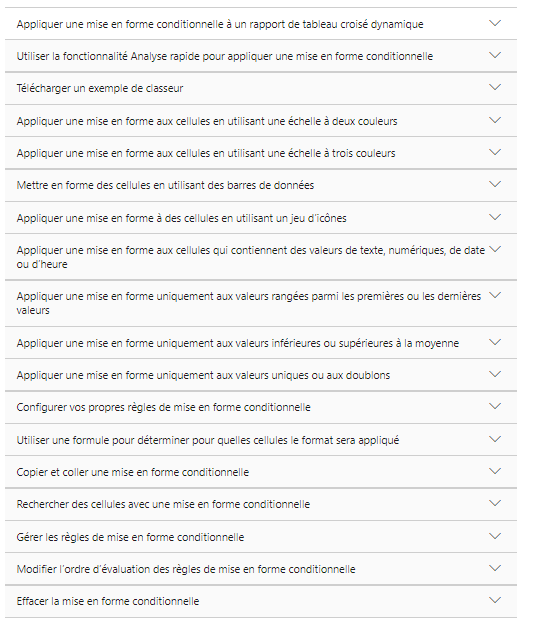Click chevron for 'jeu d'icônes' section
The width and height of the screenshot is (538, 622).
(x=495, y=217)
